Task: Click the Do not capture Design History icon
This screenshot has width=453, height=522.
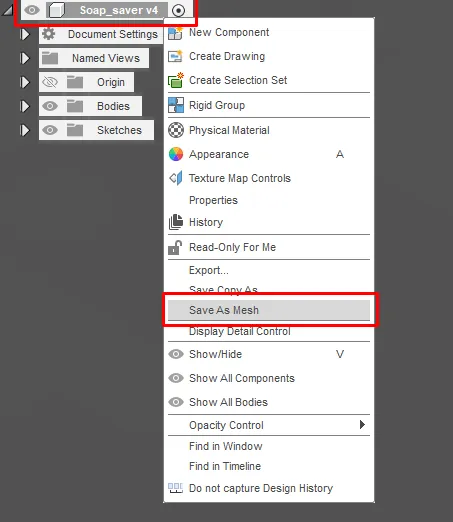Action: (x=175, y=488)
